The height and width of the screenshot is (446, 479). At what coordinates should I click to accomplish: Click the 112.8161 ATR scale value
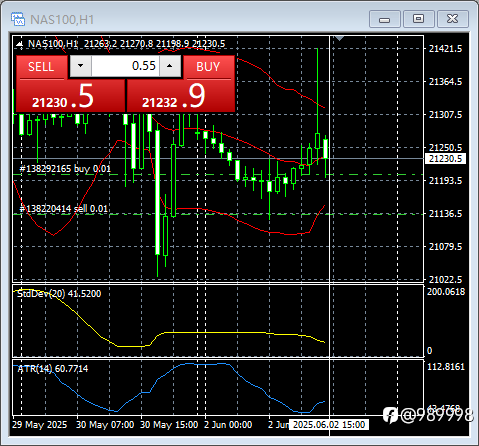point(446,367)
